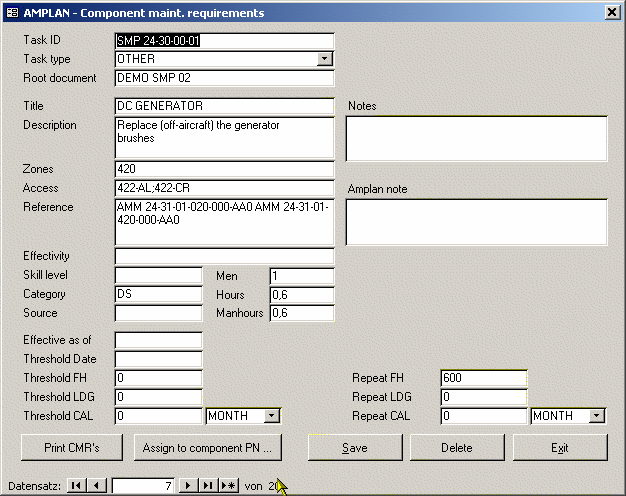Click the Repeat FH field
This screenshot has width=626, height=496.
point(483,378)
